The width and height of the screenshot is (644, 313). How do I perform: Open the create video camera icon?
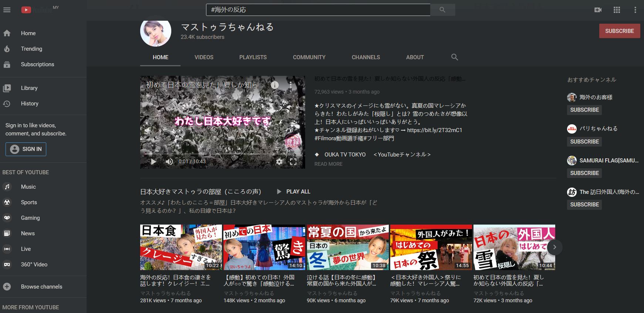598,10
